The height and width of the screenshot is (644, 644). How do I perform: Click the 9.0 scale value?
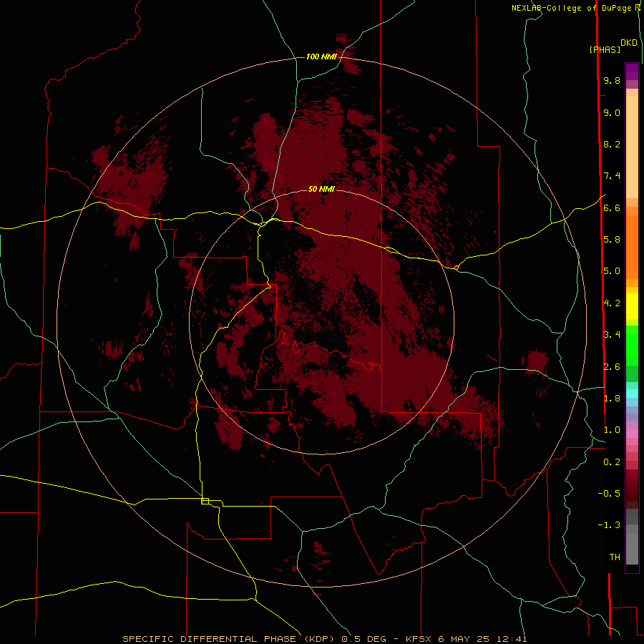point(612,113)
